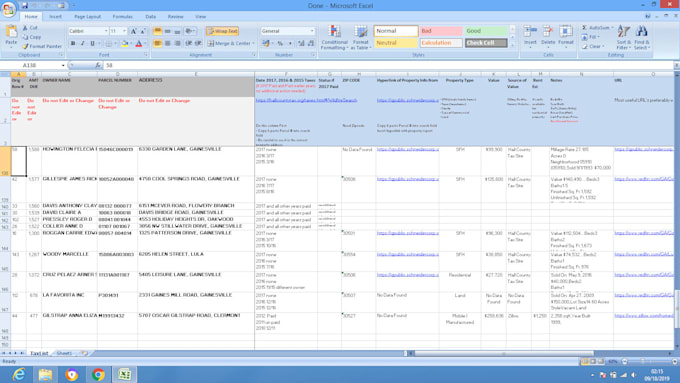680x383 pixels.
Task: Toggle Align Text Right
Action: pyautogui.click(x=177, y=43)
